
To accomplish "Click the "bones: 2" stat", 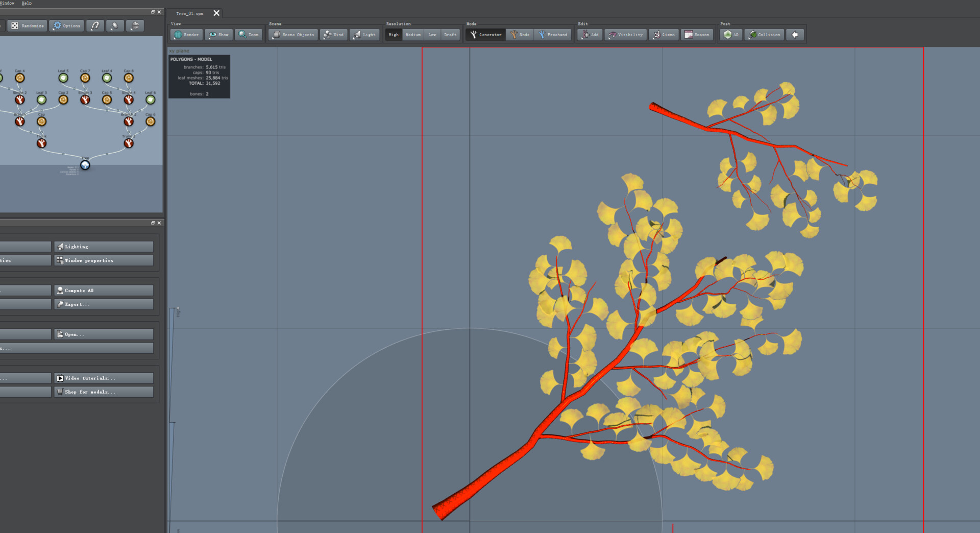I will (x=199, y=94).
